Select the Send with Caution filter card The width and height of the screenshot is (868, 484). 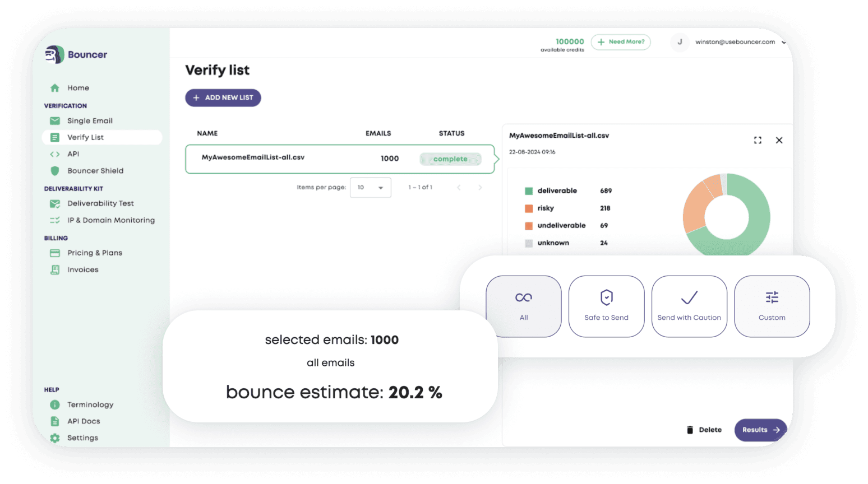click(x=689, y=306)
